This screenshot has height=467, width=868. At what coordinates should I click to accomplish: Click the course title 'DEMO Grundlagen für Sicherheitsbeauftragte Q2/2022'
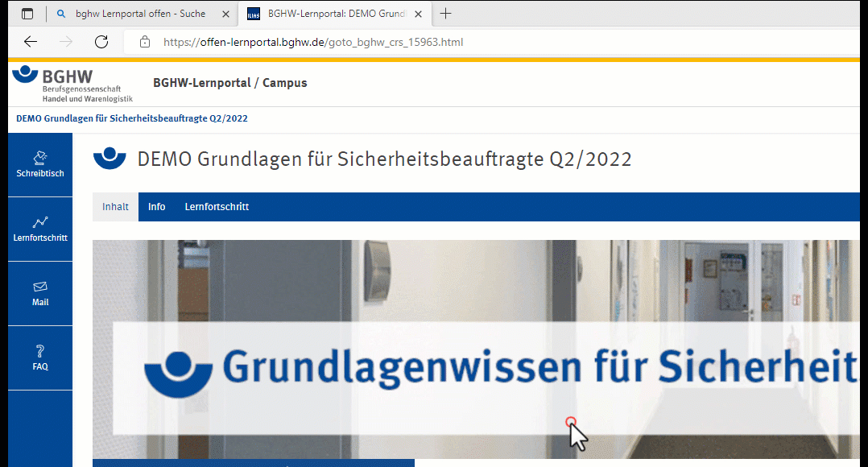coord(384,159)
